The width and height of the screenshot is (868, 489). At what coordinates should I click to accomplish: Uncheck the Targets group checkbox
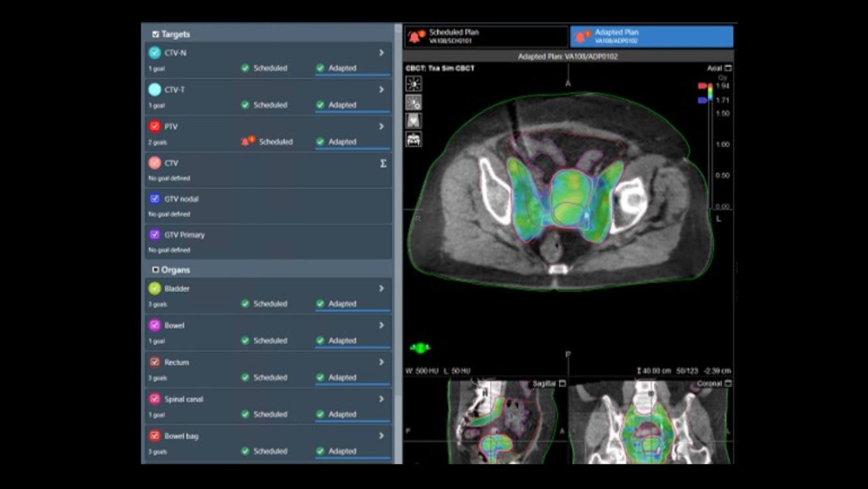coord(156,35)
